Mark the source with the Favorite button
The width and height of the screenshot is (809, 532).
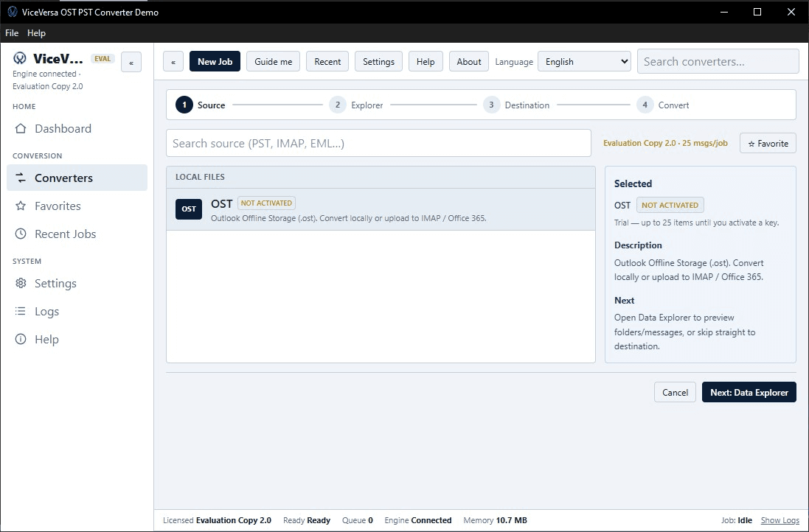pyautogui.click(x=768, y=143)
